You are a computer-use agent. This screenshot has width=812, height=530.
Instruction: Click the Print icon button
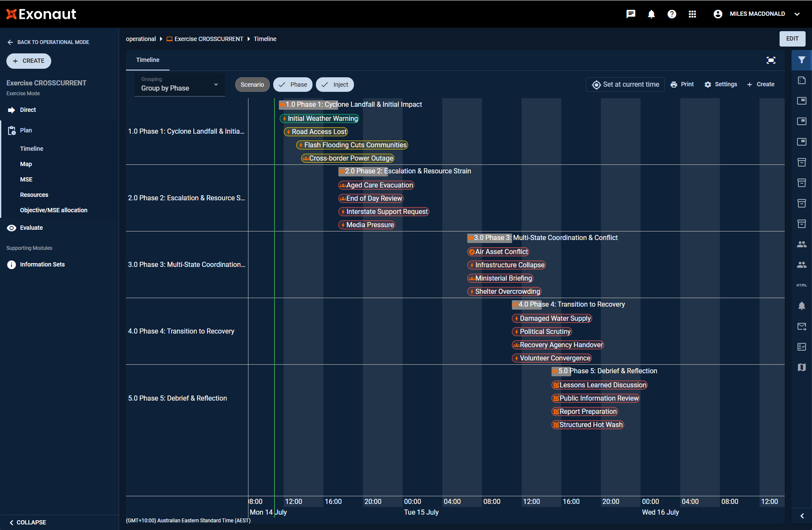[682, 85]
